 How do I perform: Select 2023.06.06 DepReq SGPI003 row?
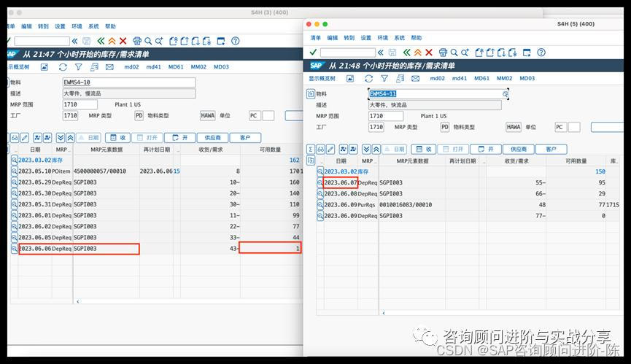pyautogui.click(x=154, y=249)
